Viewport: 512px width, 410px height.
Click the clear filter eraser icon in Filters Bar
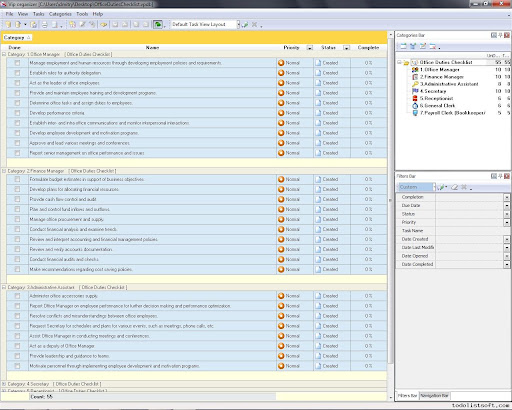(454, 187)
